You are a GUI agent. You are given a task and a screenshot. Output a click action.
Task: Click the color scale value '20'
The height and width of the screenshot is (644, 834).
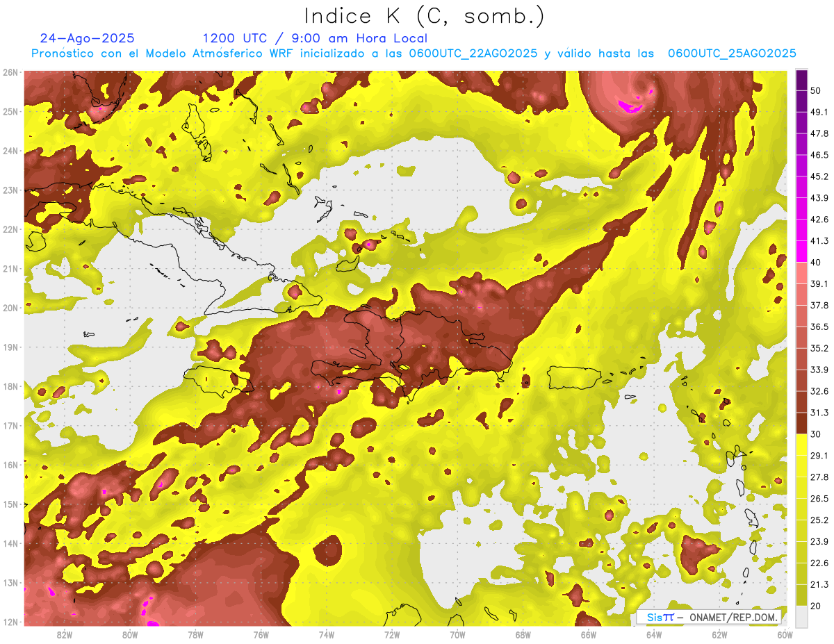(816, 606)
